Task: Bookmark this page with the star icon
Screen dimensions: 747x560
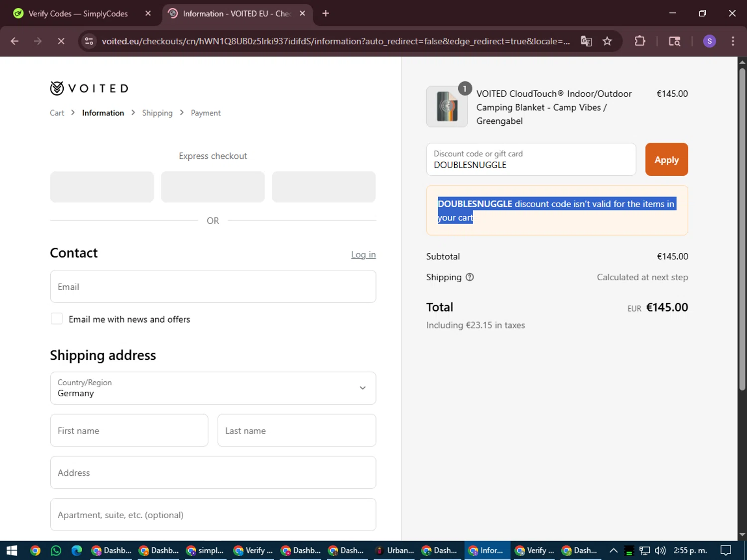Action: tap(607, 41)
